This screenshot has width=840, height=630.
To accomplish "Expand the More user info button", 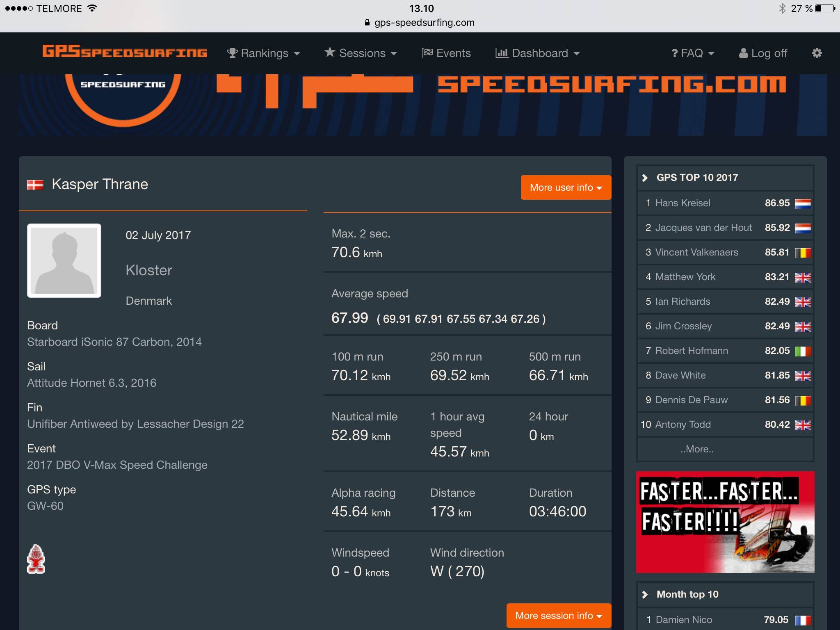I will [x=566, y=187].
